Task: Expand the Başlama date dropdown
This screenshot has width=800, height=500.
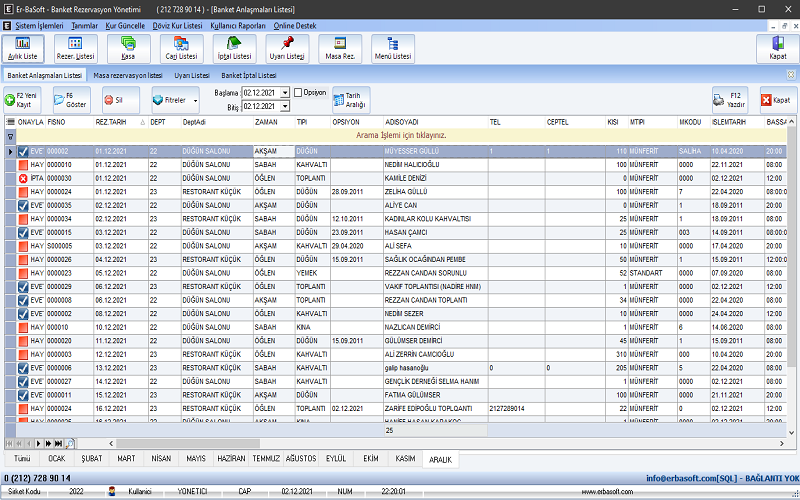Action: [x=285, y=93]
